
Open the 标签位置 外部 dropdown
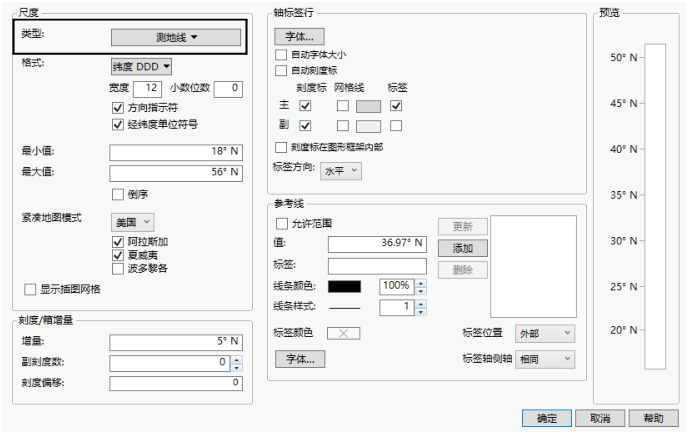point(545,334)
